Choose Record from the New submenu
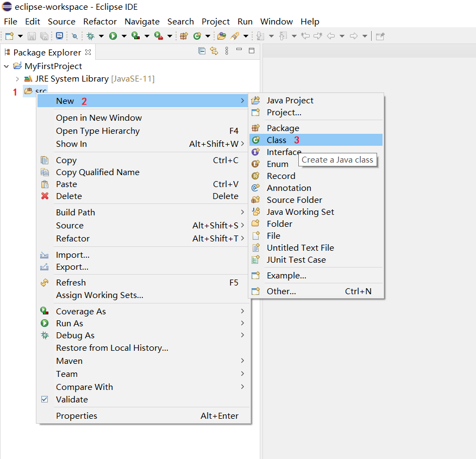This screenshot has height=459, width=476. 316,176
